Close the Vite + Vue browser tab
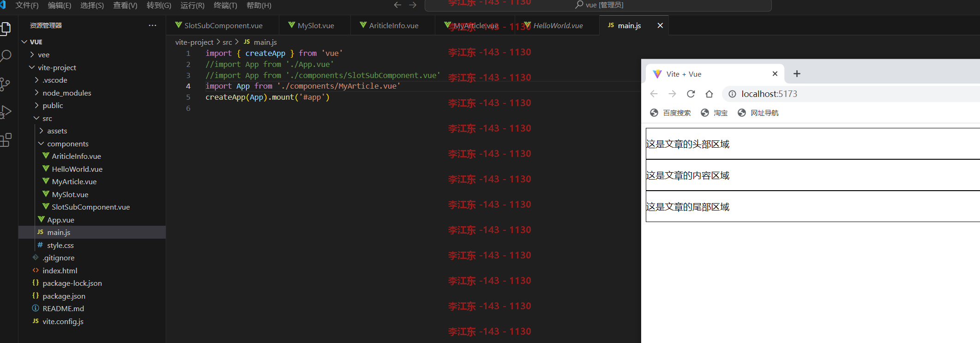 [775, 74]
